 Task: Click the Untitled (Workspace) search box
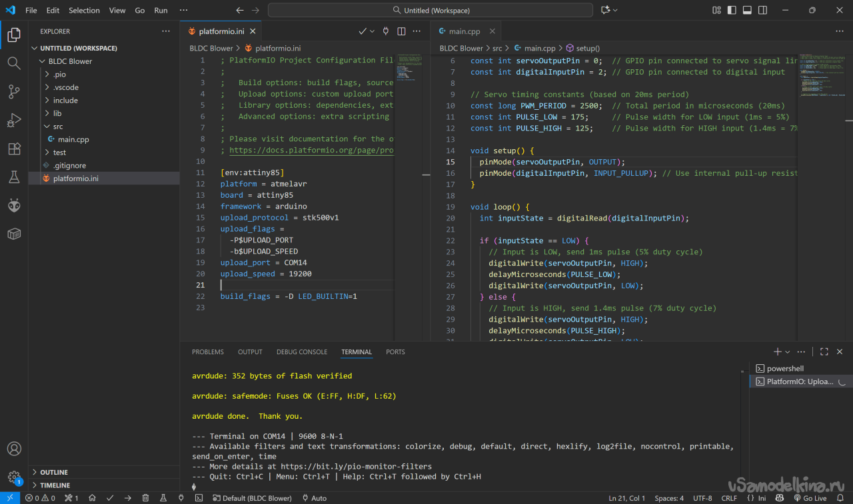(x=430, y=11)
